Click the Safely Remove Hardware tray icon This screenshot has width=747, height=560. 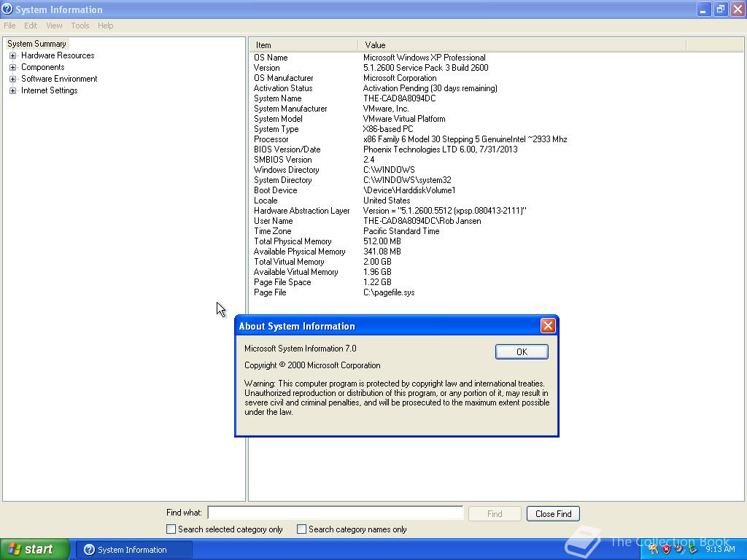click(692, 549)
